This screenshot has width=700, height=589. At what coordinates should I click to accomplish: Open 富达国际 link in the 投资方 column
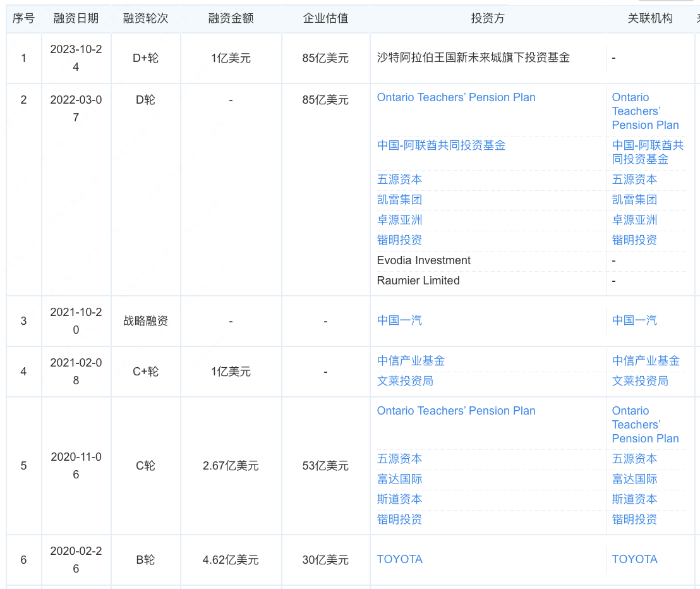point(399,479)
